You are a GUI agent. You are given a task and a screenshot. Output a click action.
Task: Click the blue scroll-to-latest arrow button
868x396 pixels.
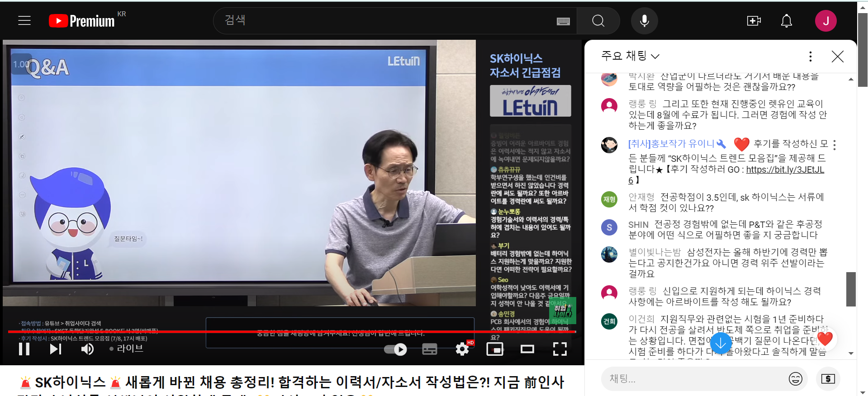(x=721, y=343)
